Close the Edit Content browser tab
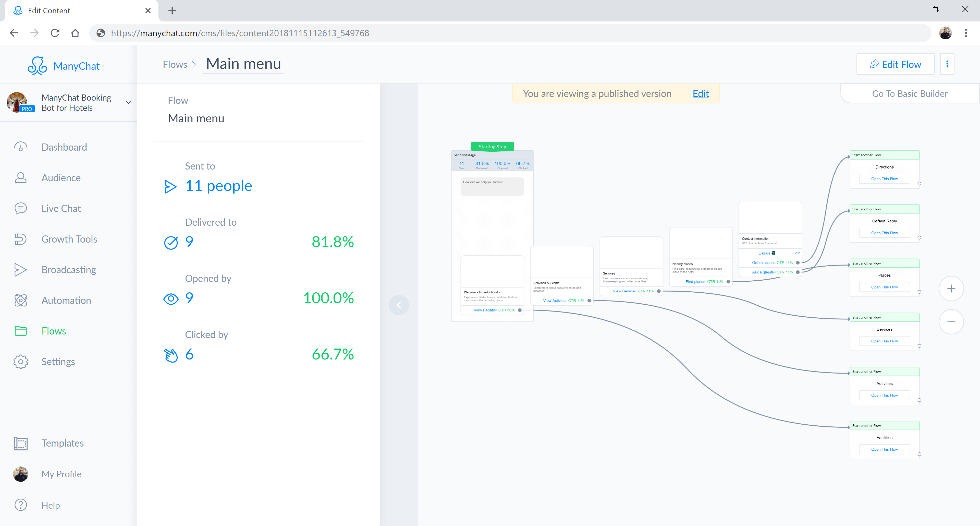980x526 pixels. [148, 11]
